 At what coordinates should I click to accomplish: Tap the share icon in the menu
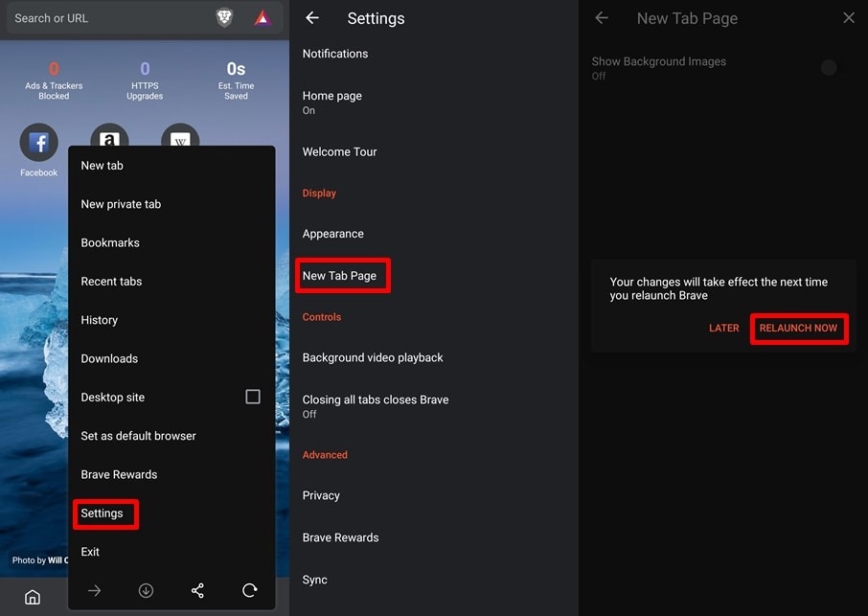click(197, 590)
